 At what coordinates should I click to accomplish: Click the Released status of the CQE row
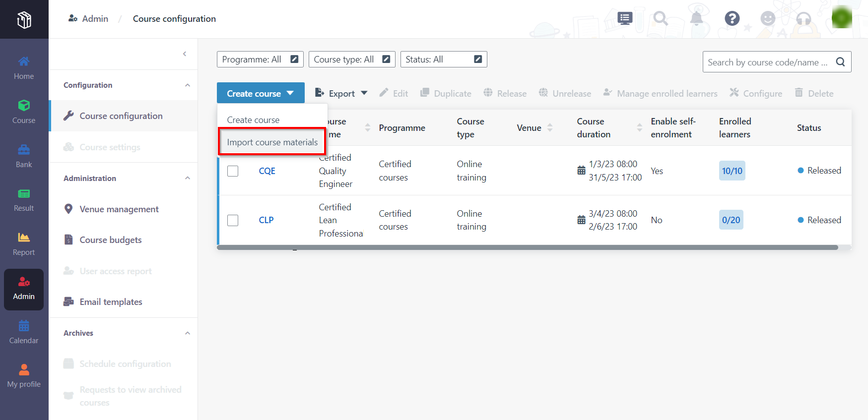pyautogui.click(x=819, y=171)
